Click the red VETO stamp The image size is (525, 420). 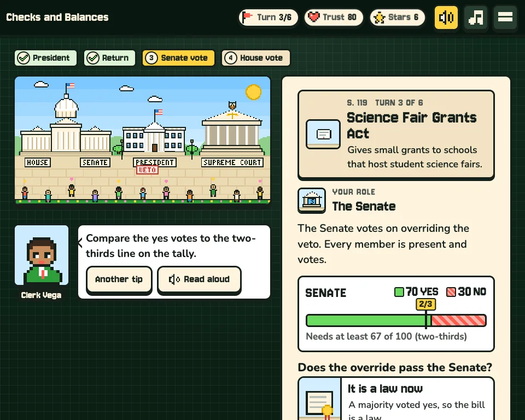[147, 170]
